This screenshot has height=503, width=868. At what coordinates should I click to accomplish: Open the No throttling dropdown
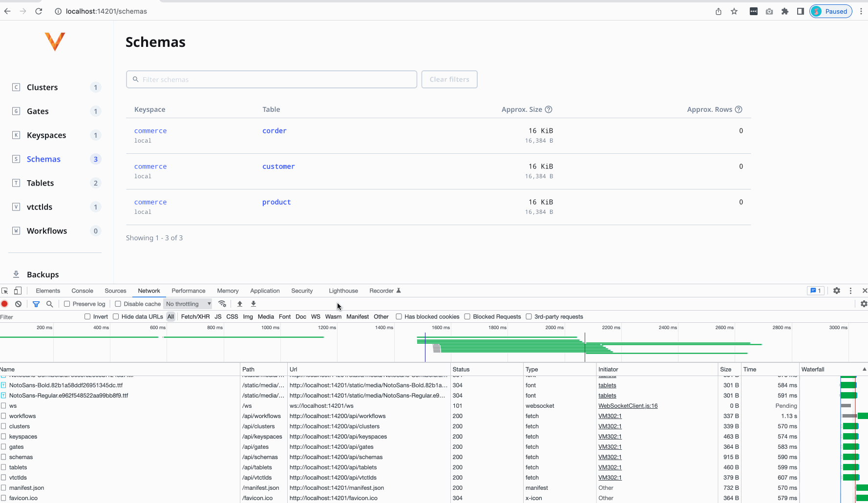[x=188, y=304]
